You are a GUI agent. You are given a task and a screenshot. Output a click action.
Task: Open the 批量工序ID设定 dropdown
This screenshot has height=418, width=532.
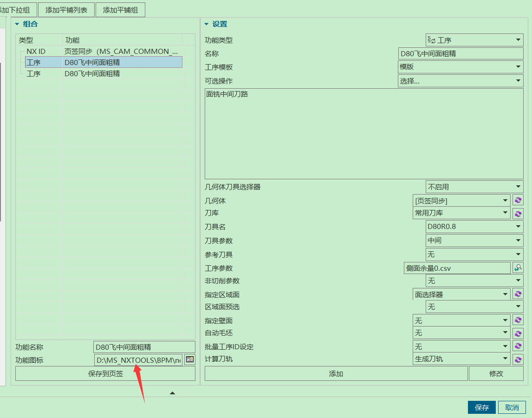(461, 346)
